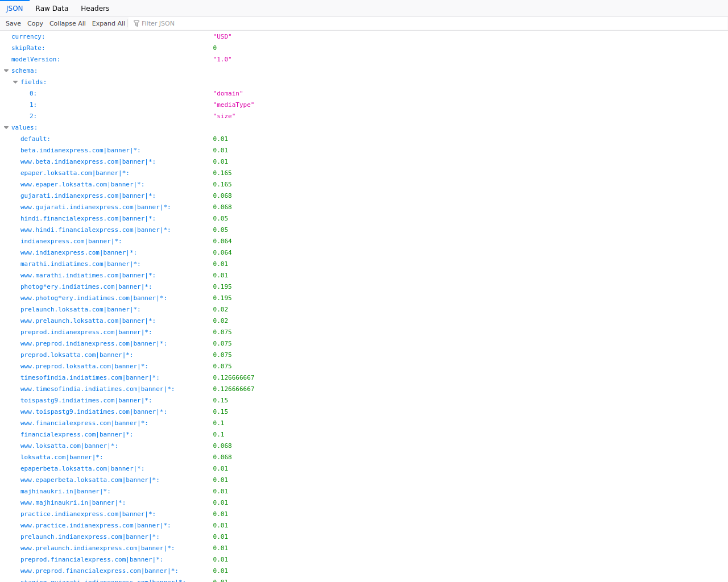Select www.preprod.indianexpress.com|banner|* key

[x=94, y=343]
